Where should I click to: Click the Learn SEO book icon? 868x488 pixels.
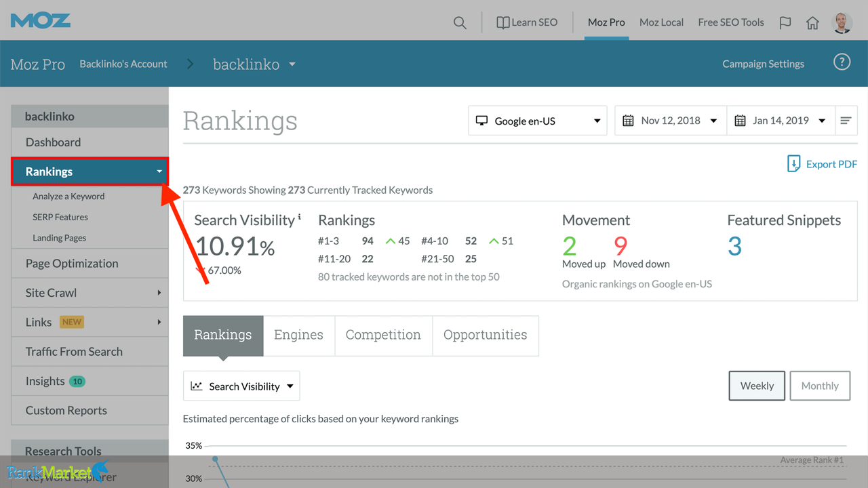click(502, 22)
